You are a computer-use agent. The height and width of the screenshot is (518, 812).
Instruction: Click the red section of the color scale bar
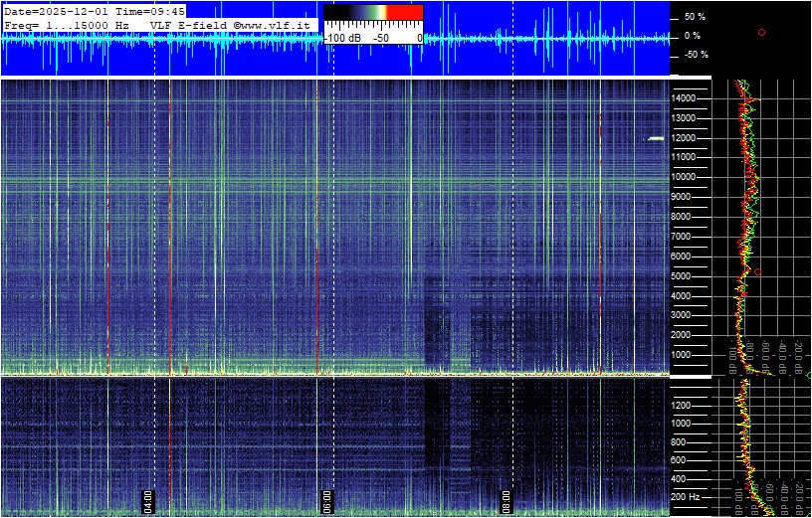[x=404, y=12]
